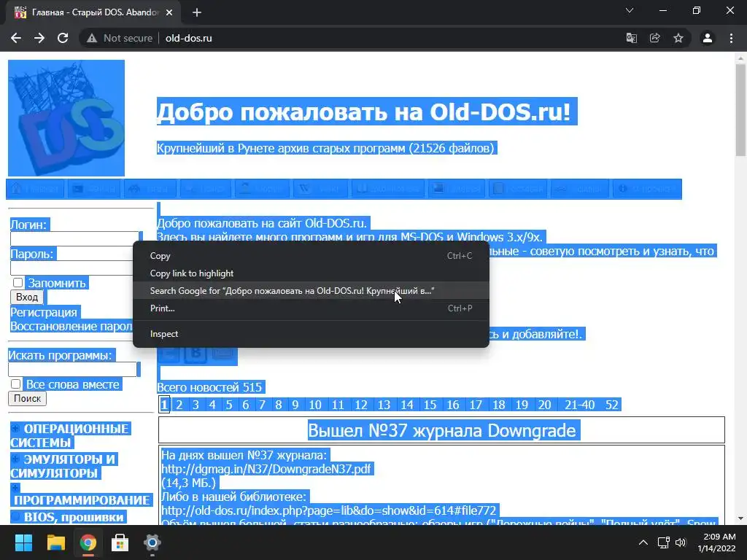Choose Inspect in the context menu
This screenshot has width=747, height=560.
pyautogui.click(x=311, y=334)
